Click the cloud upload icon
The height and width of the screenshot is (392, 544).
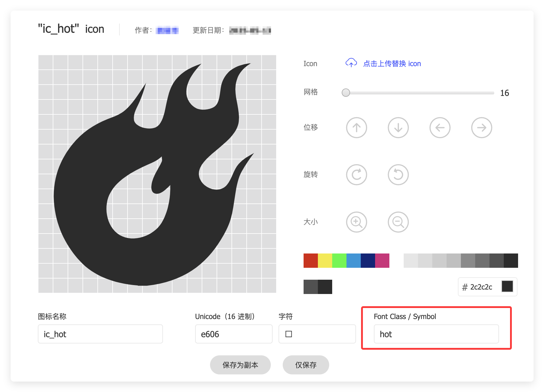pyautogui.click(x=351, y=63)
